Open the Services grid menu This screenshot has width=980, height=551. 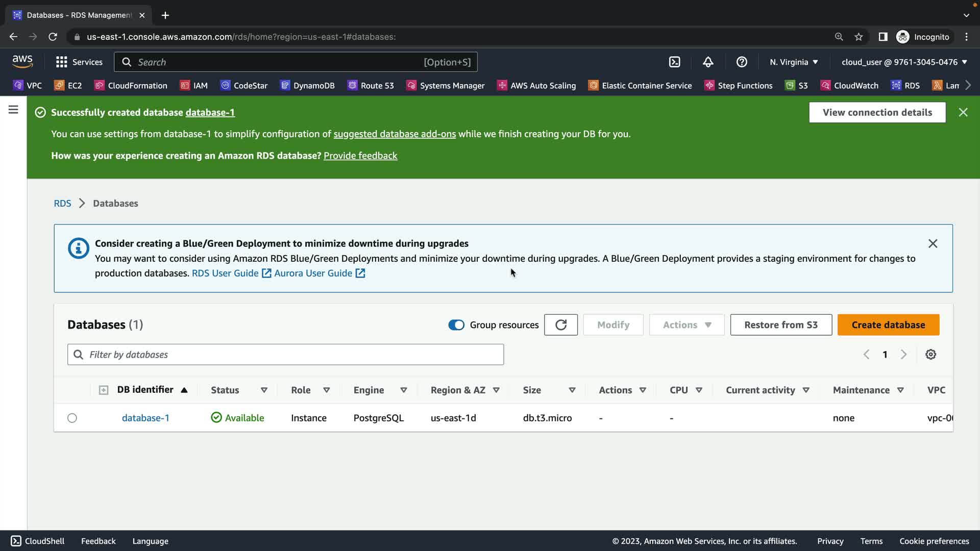[x=79, y=62]
